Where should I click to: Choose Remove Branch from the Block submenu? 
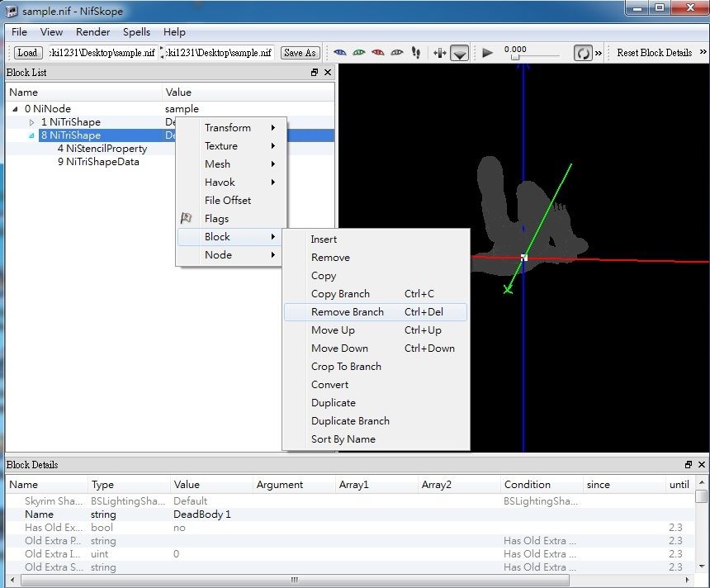(x=348, y=312)
